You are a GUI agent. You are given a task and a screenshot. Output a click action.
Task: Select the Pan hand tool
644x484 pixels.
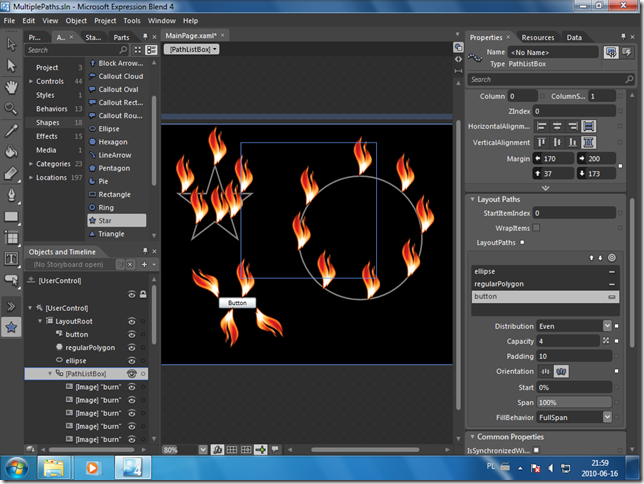point(11,87)
